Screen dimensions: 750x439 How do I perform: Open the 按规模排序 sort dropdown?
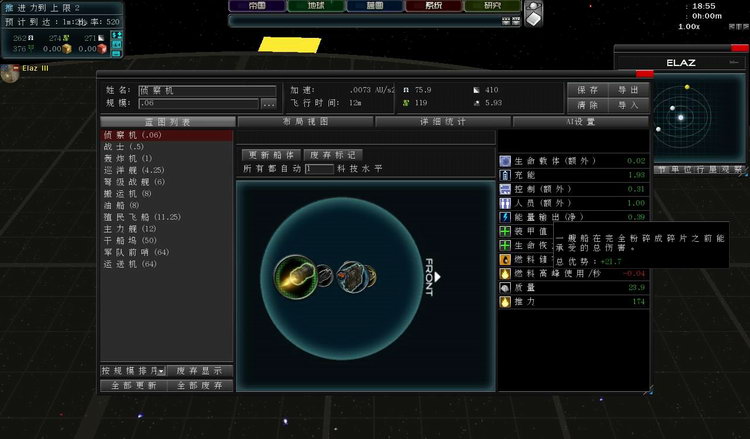(x=133, y=371)
